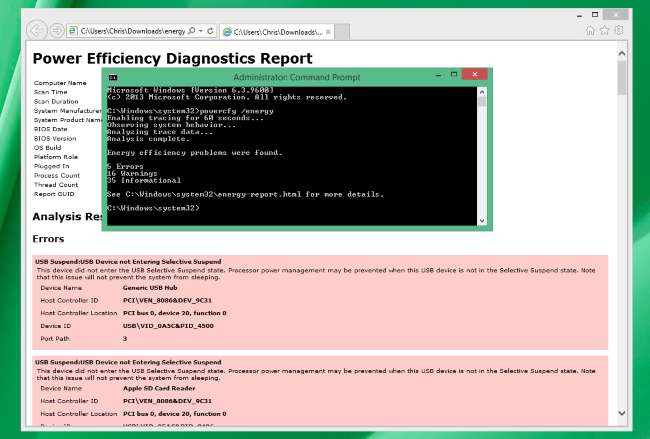Click Command Prompt scrollbar down arrow
Viewport: 650px width, 439px height.
click(482, 221)
